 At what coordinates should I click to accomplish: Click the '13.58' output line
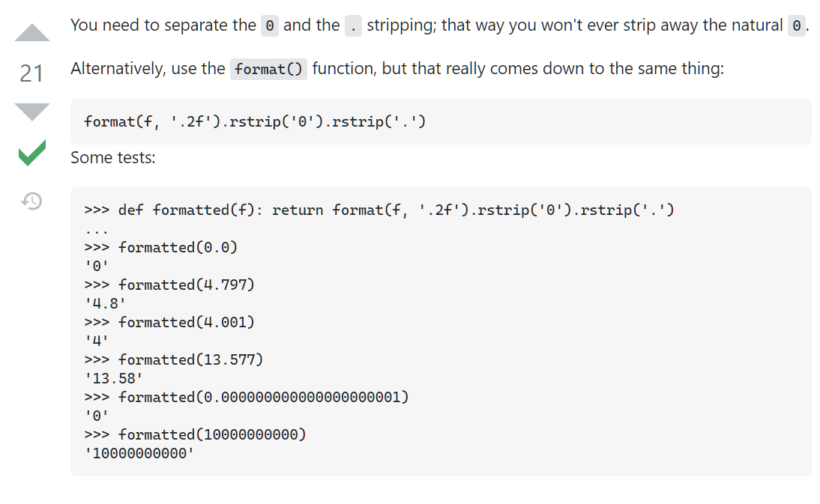point(112,379)
